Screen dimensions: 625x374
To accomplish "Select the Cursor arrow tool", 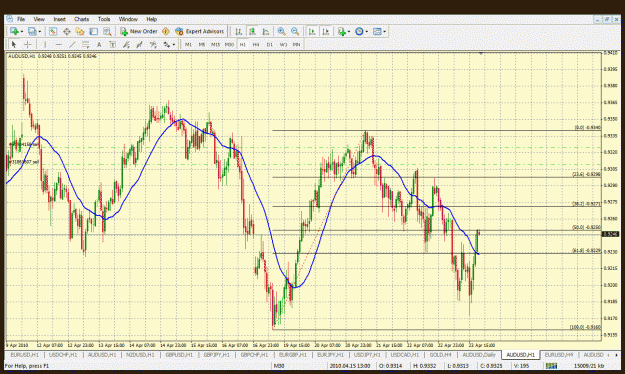I will click(14, 44).
